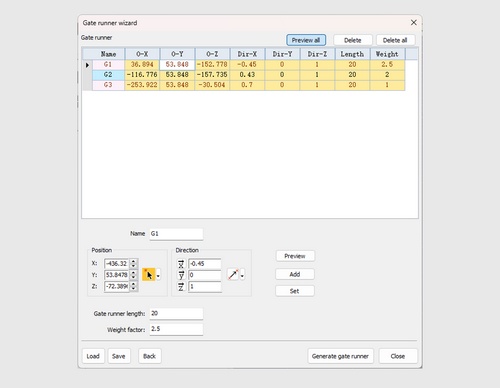The height and width of the screenshot is (388, 500).
Task: Click cell -253.922 in G3 row
Action: [142, 85]
